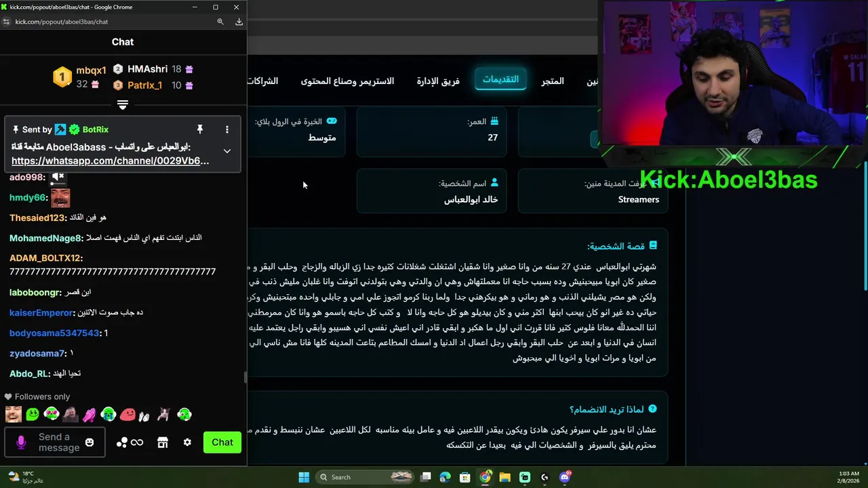Image resolution: width=868 pixels, height=488 pixels.
Task: Open الاستريمر وصناع المحتوى tab
Action: pyautogui.click(x=347, y=81)
